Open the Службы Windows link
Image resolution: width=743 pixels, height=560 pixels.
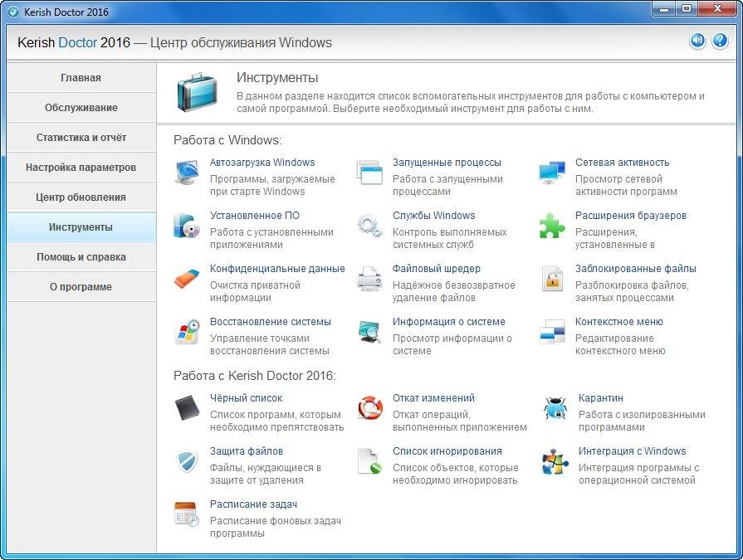coord(433,216)
